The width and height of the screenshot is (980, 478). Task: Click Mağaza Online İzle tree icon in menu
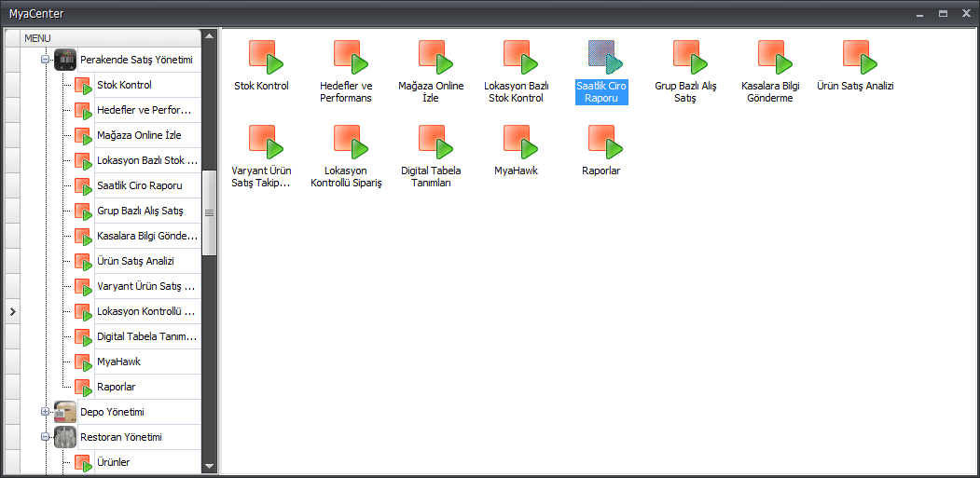coord(83,136)
